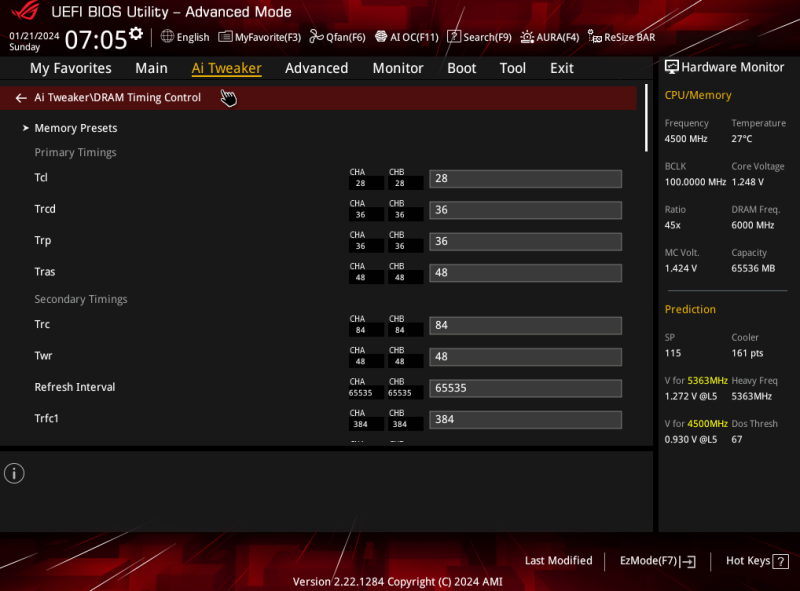The width and height of the screenshot is (800, 591).
Task: Switch to the Main tab
Action: click(x=151, y=68)
